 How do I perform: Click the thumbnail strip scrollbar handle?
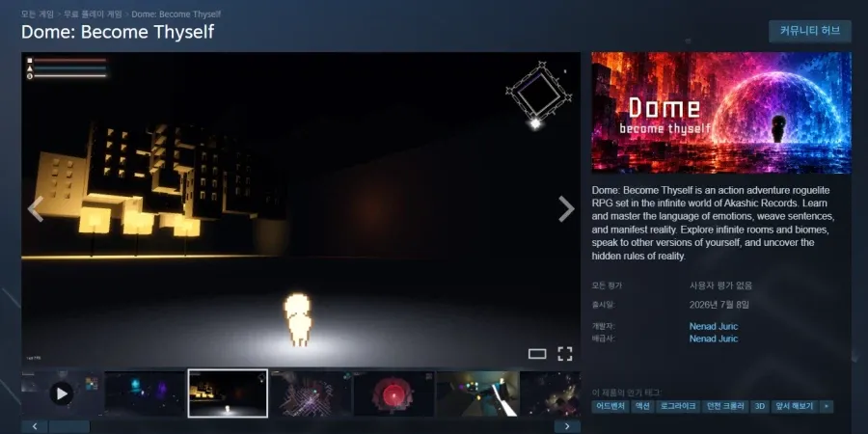(69, 426)
